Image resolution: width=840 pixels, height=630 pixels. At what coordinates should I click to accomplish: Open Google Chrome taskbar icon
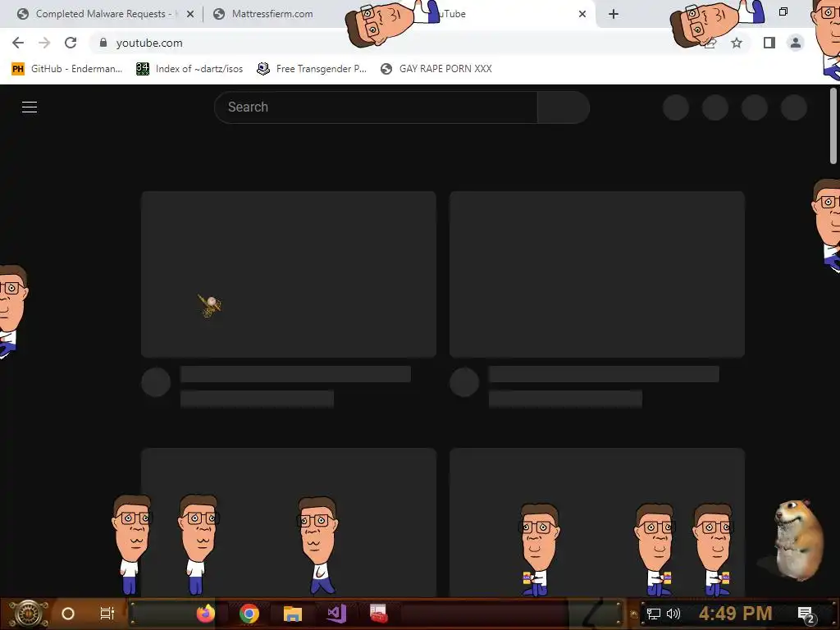point(249,614)
